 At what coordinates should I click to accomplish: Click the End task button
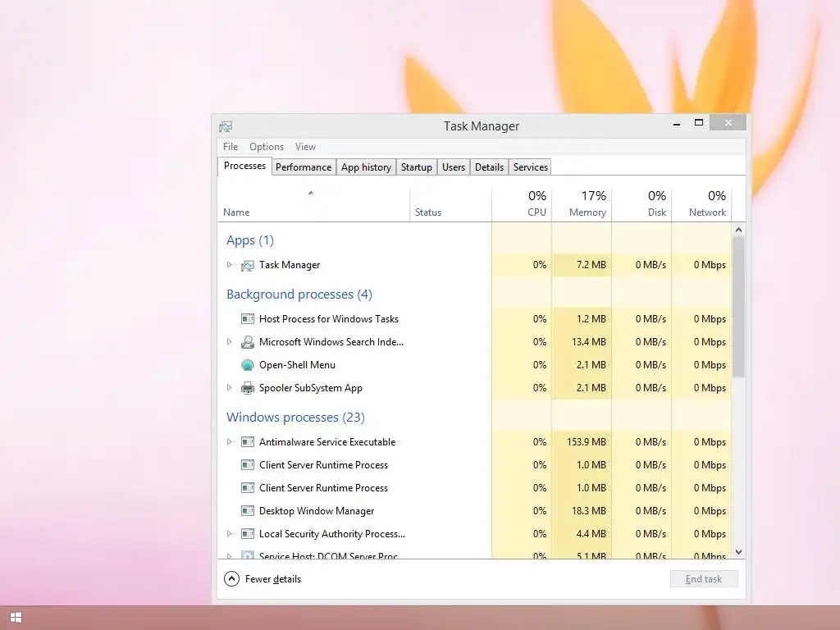pos(704,579)
